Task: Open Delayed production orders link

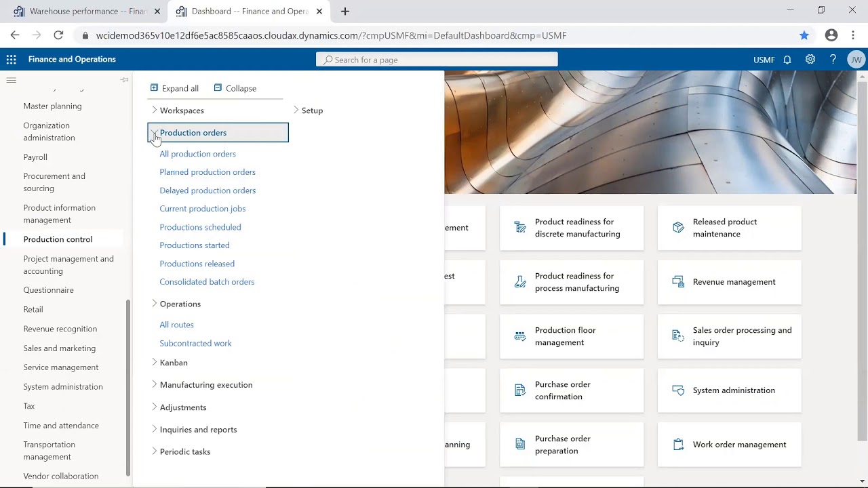Action: pyautogui.click(x=208, y=190)
